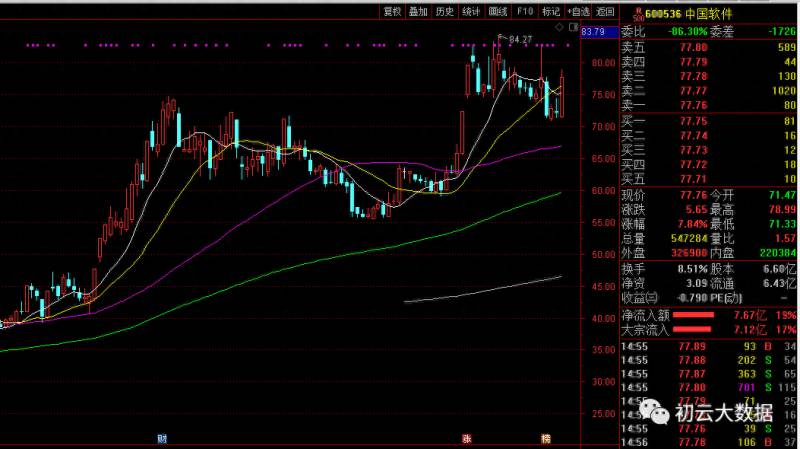Select the 14:56 trade at 77.78
The width and height of the screenshot is (800, 449).
click(x=709, y=442)
